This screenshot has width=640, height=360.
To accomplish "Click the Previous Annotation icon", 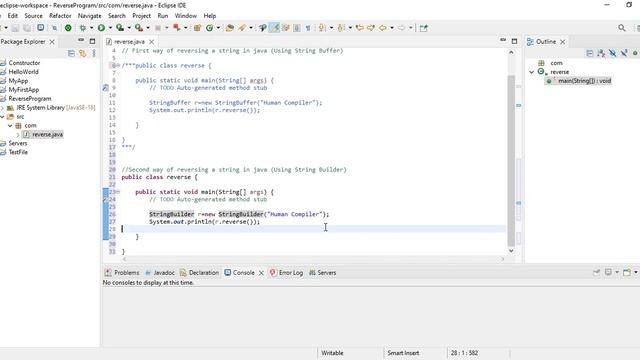I will [341, 28].
